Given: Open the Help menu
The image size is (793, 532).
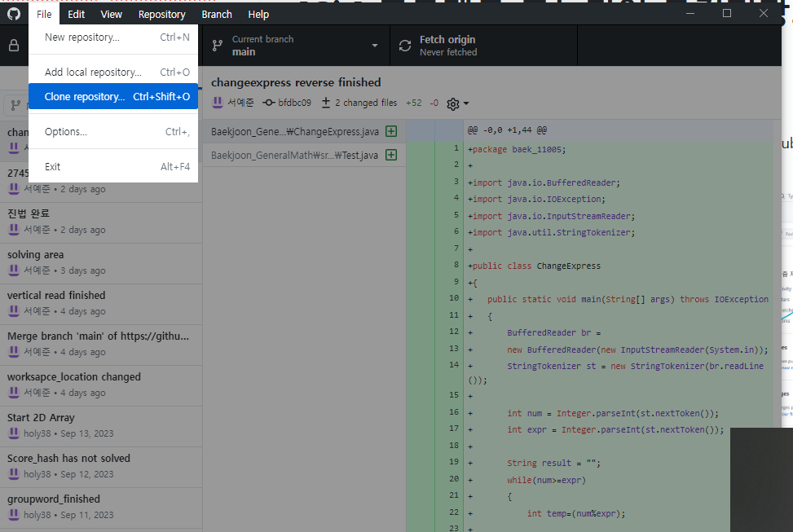Looking at the screenshot, I should [258, 14].
